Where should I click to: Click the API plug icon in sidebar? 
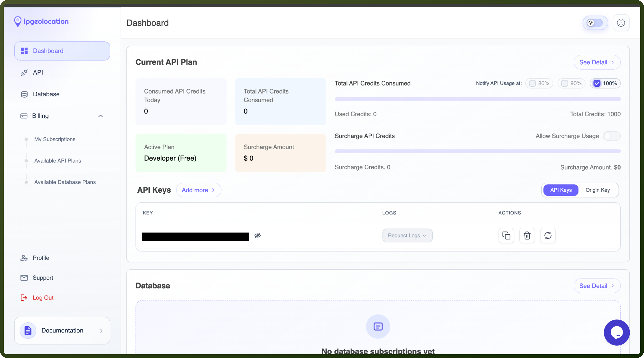[24, 72]
